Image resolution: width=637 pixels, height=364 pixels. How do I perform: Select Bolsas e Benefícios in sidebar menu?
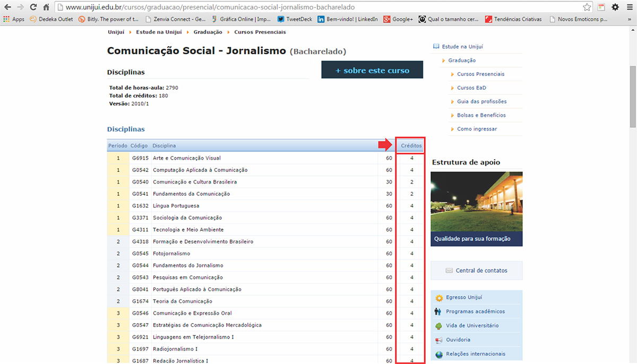point(481,115)
